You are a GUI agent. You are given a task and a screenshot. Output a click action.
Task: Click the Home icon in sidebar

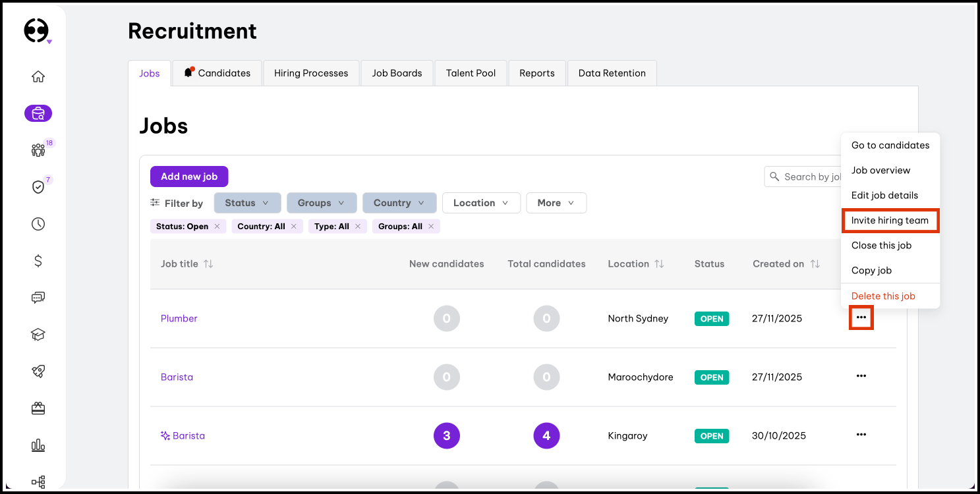click(x=38, y=76)
